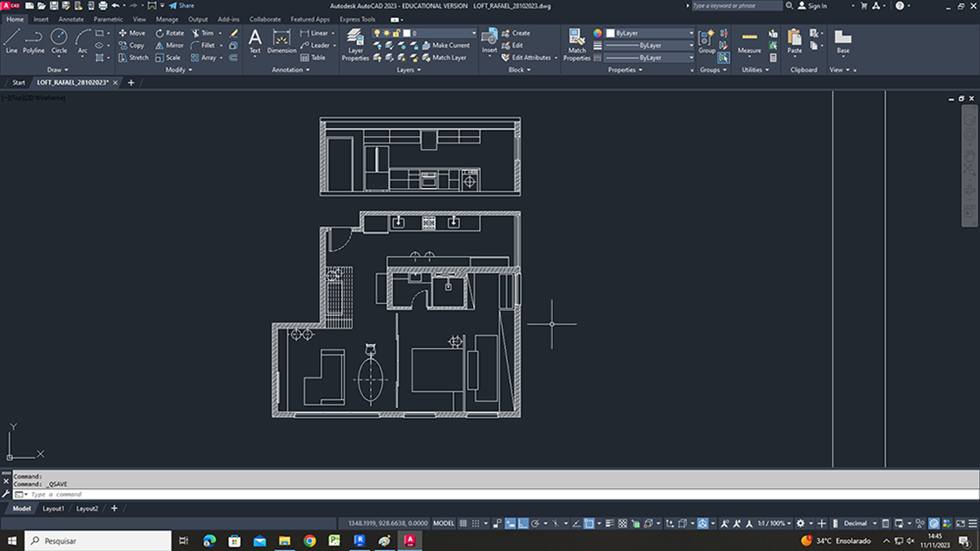
Task: Open the Parametric ribbon tab
Action: coord(108,19)
